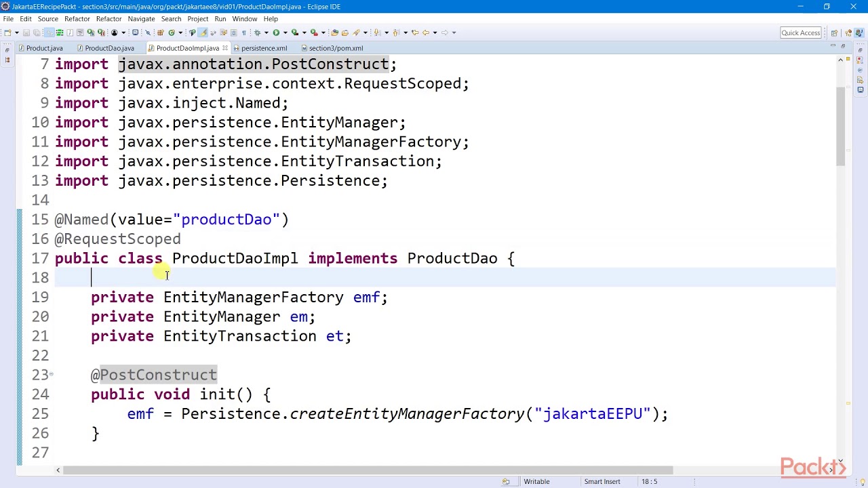This screenshot has height=488, width=868.
Task: Click the vertical scrollbar up arrow
Action: click(x=841, y=60)
